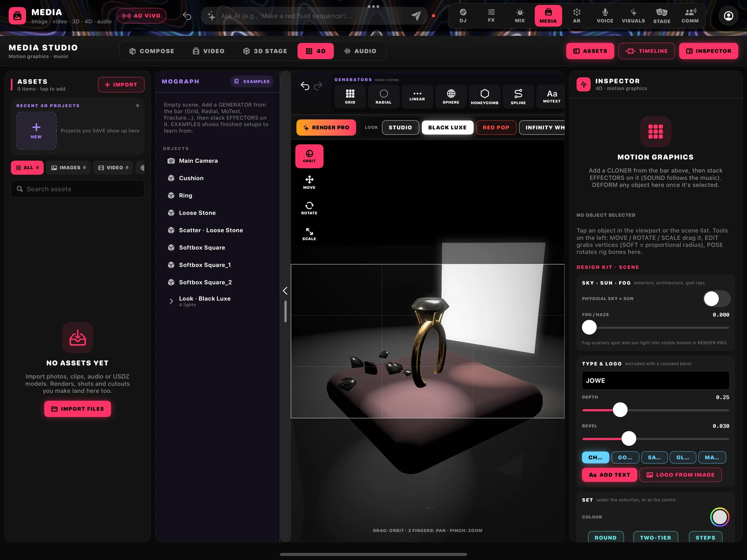Apply the Red Pop look
Screen dimensions: 747x560
tap(496, 127)
